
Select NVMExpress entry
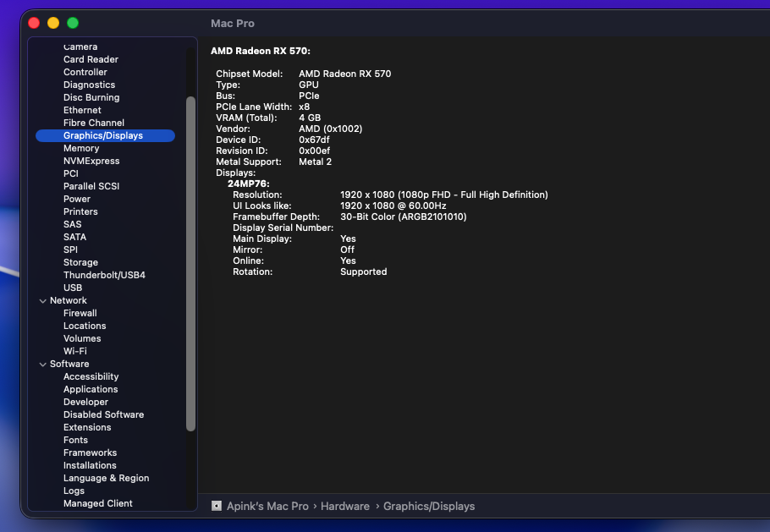(x=91, y=161)
